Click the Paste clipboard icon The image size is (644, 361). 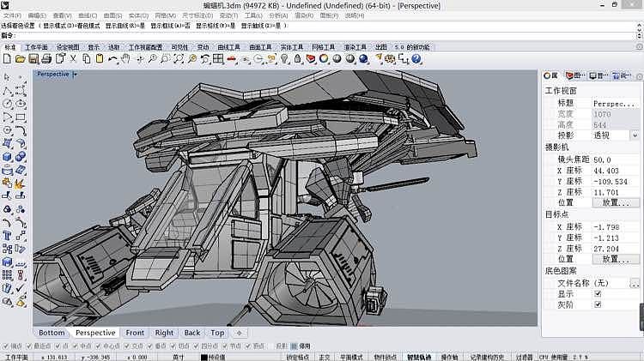point(100,58)
